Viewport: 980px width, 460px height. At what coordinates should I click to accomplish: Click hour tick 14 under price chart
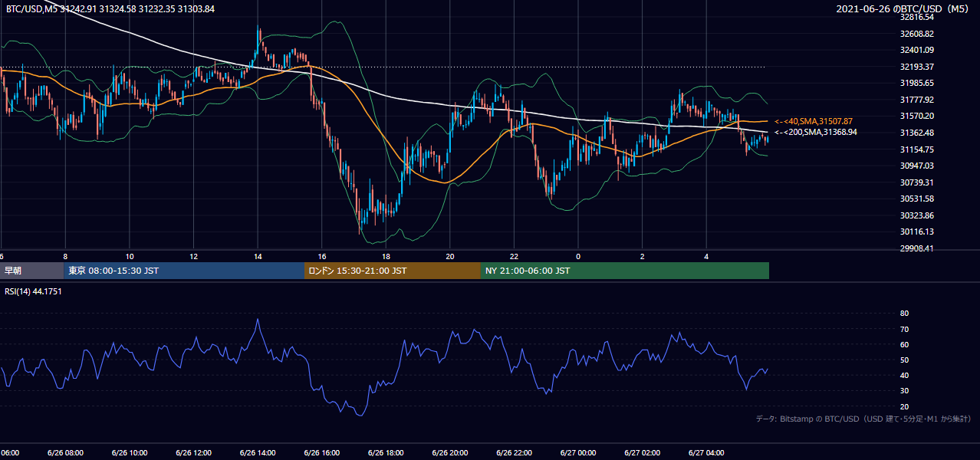[x=258, y=257]
